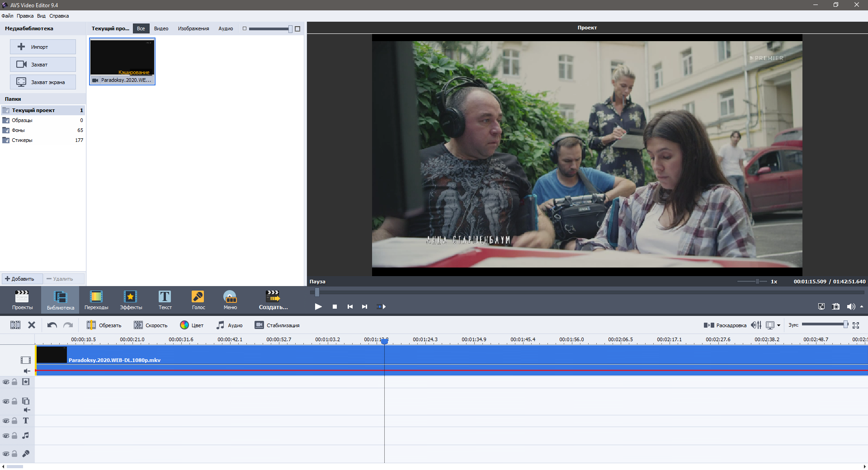Toggle visibility eye of text track

(x=6, y=421)
